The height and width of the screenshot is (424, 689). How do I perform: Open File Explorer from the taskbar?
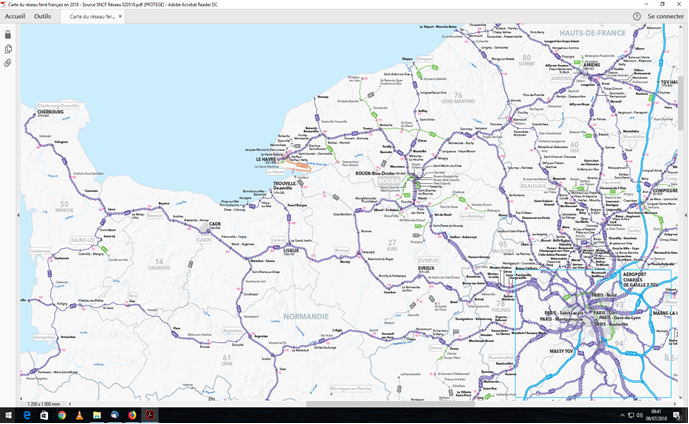coord(97,415)
